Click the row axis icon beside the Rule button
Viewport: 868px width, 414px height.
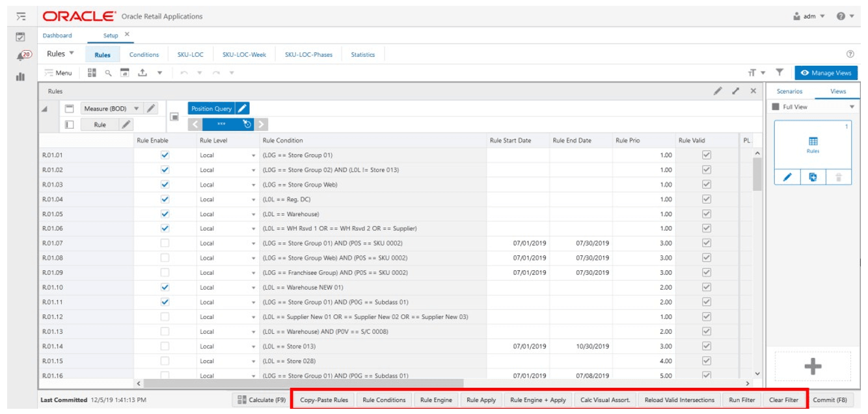70,124
